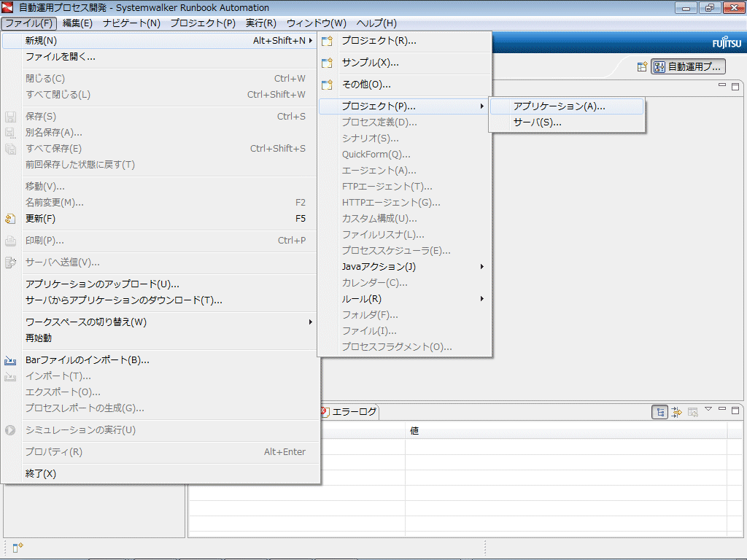Select 再始動 menu entry
Image resolution: width=747 pixels, height=560 pixels.
(x=159, y=338)
